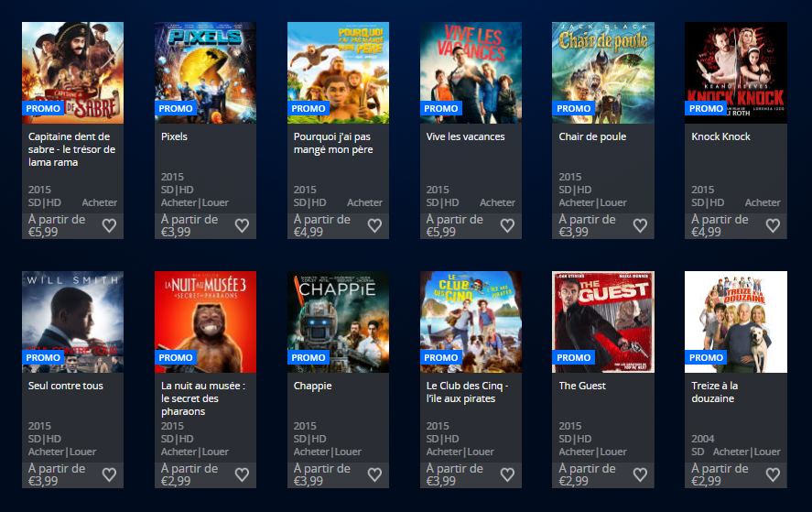Select the Chappie movie poster
The height and width of the screenshot is (512, 812).
338,321
